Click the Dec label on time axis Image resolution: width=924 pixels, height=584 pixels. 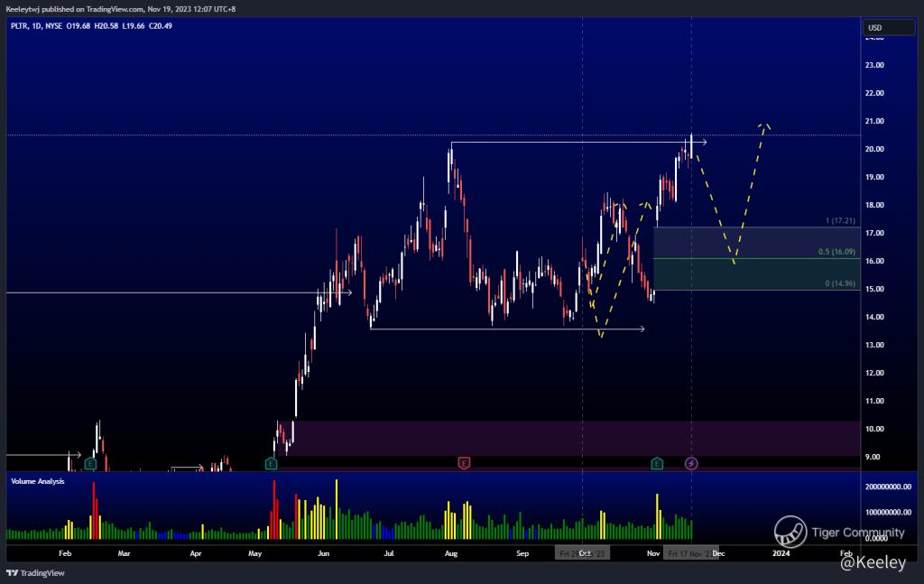pos(719,553)
